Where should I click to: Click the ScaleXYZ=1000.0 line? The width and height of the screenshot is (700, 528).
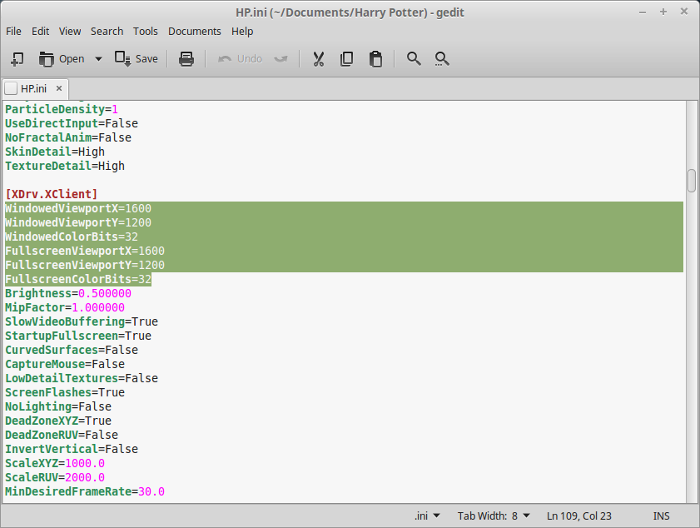click(55, 463)
